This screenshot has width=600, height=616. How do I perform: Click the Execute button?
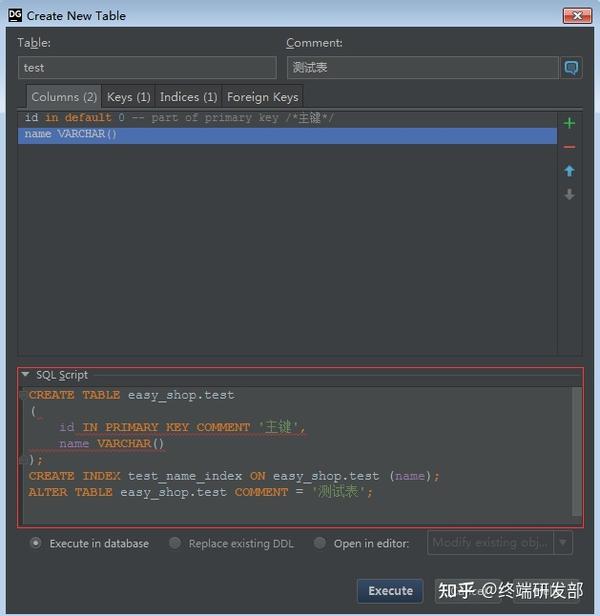click(x=390, y=590)
